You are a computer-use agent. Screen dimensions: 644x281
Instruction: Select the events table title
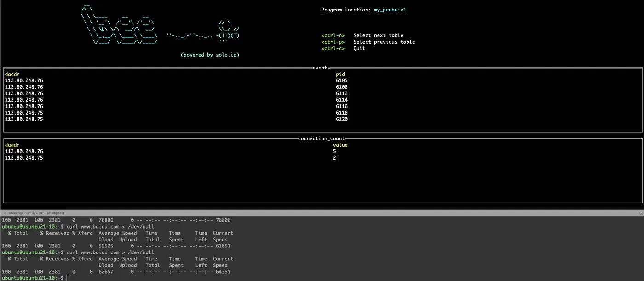[321, 68]
